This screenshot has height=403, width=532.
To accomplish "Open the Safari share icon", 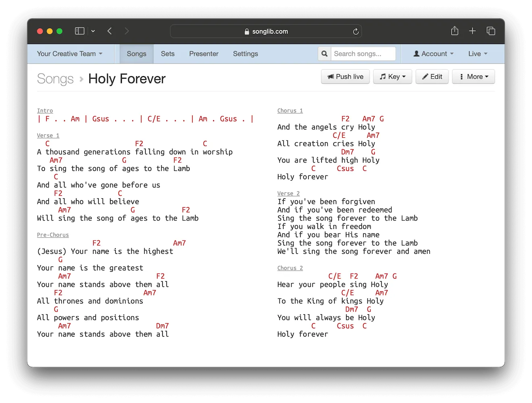I will pos(455,31).
